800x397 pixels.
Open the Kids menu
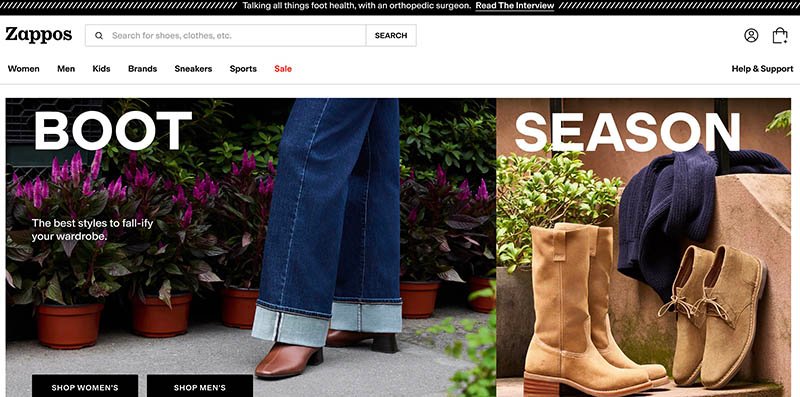(x=101, y=69)
